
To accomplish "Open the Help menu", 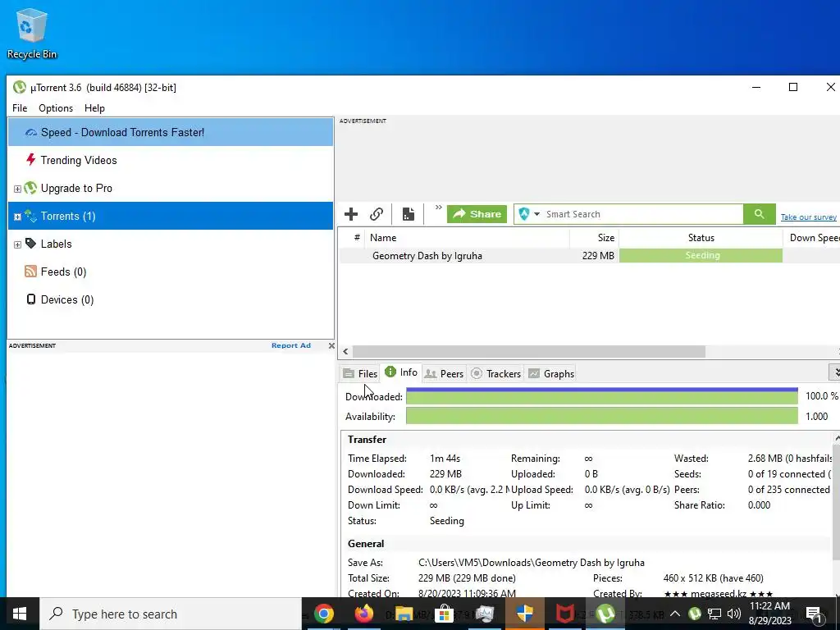I will (95, 108).
